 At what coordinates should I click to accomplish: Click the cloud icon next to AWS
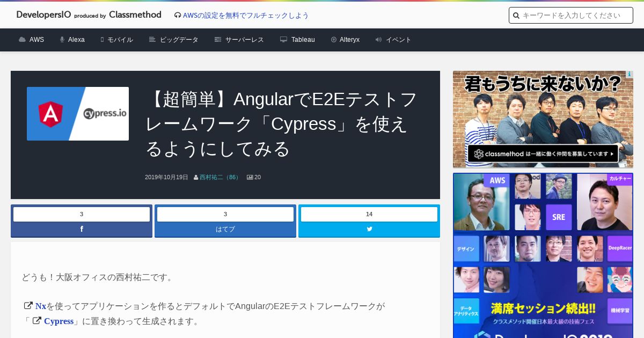click(x=22, y=40)
